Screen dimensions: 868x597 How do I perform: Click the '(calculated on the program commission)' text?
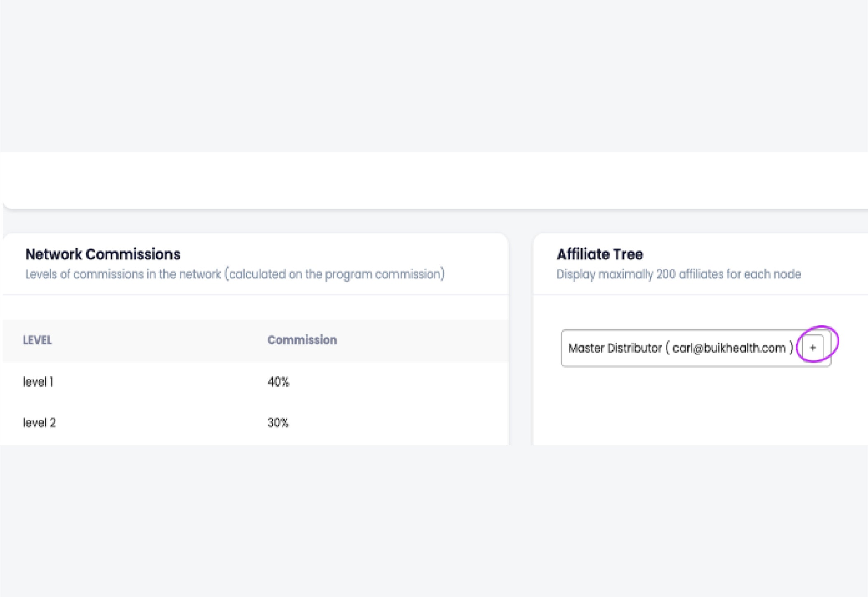pyautogui.click(x=335, y=274)
